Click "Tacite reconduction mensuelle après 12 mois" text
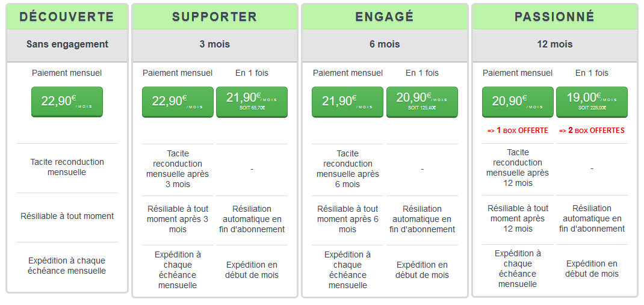The height and width of the screenshot is (305, 644). click(x=518, y=168)
